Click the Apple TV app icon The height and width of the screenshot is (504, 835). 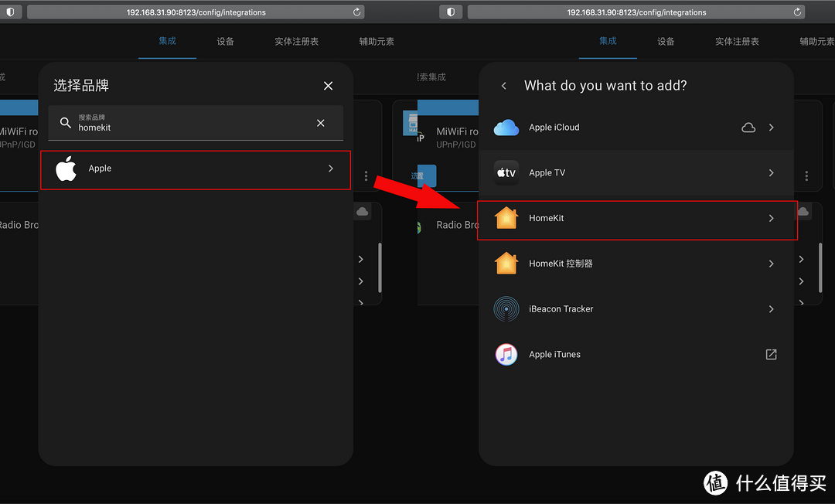pyautogui.click(x=506, y=172)
